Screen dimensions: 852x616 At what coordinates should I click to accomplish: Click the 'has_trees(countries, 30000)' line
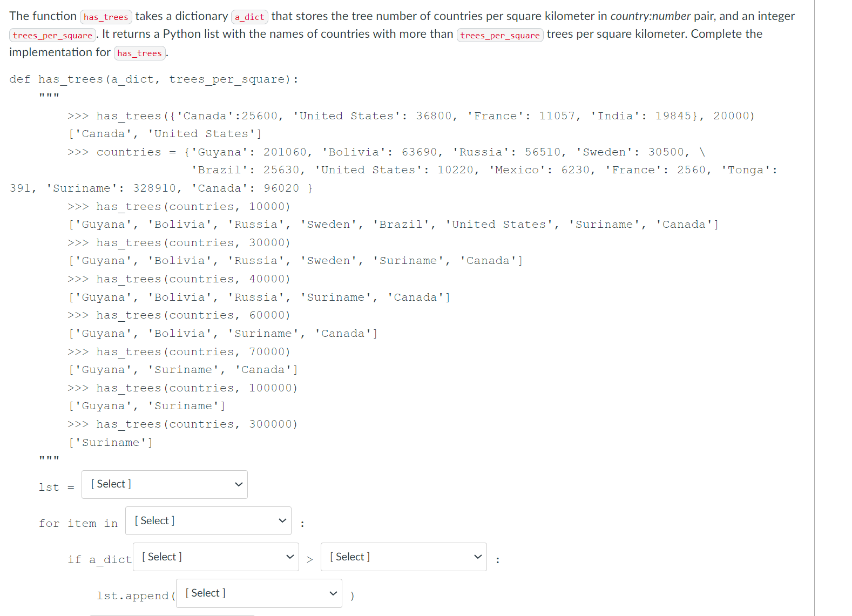point(179,243)
